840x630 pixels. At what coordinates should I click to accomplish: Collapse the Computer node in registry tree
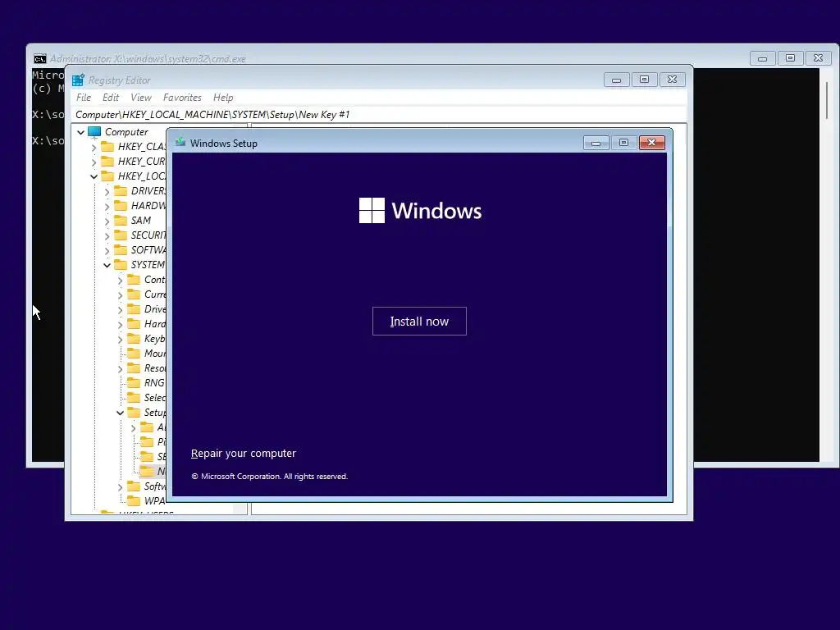point(81,132)
